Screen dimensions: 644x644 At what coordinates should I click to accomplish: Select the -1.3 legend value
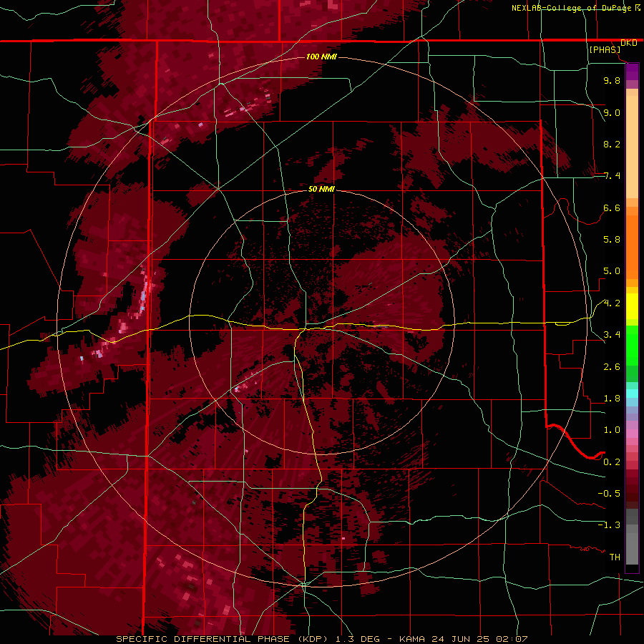(609, 525)
